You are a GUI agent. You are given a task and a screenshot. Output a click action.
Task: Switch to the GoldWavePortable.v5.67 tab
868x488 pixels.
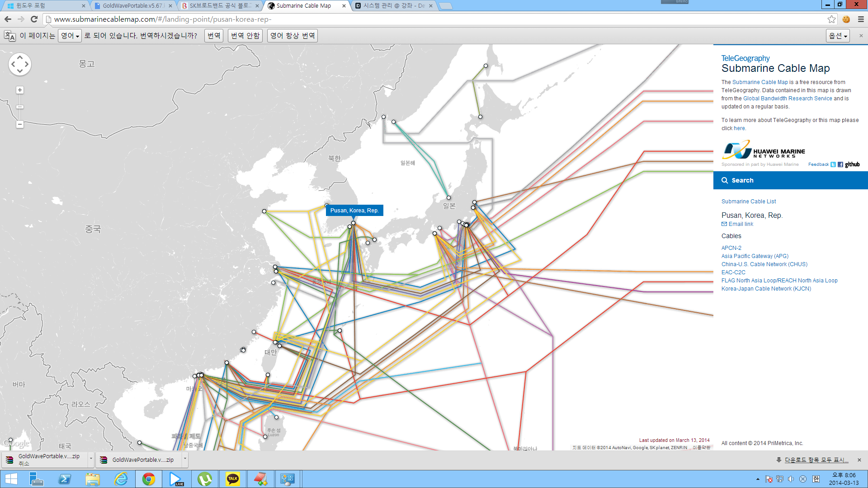131,6
